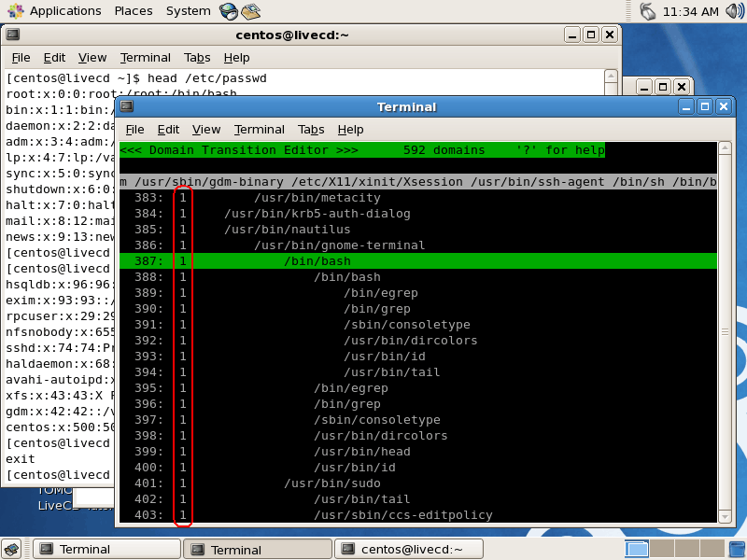This screenshot has width=747, height=560.
Task: Open Edit menu in centos@livecd window
Action: click(x=54, y=58)
